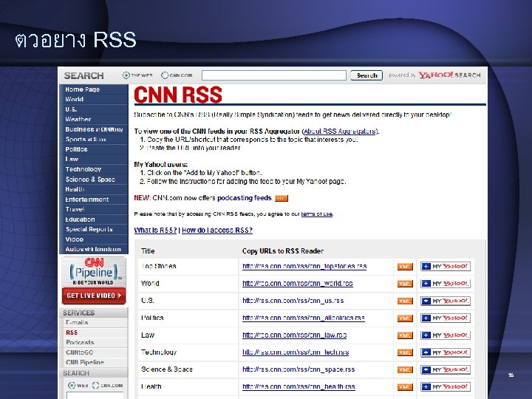This screenshot has height=399, width=532.
Task: Select THE WEB radio button in top search
Action: pos(126,75)
